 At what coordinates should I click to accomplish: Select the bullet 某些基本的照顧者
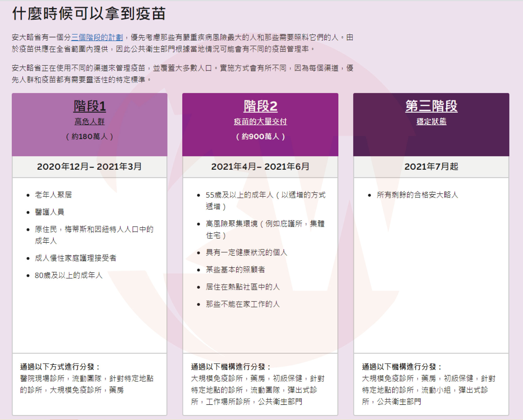235,269
